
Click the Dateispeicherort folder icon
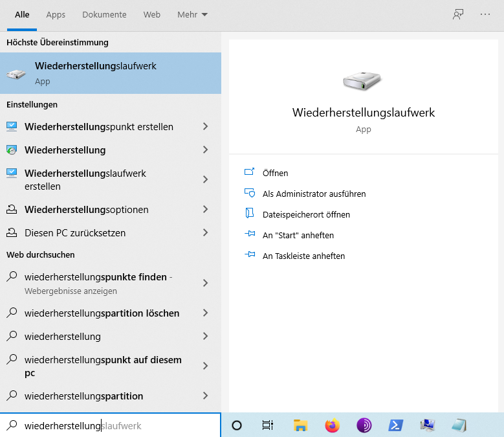tap(250, 213)
